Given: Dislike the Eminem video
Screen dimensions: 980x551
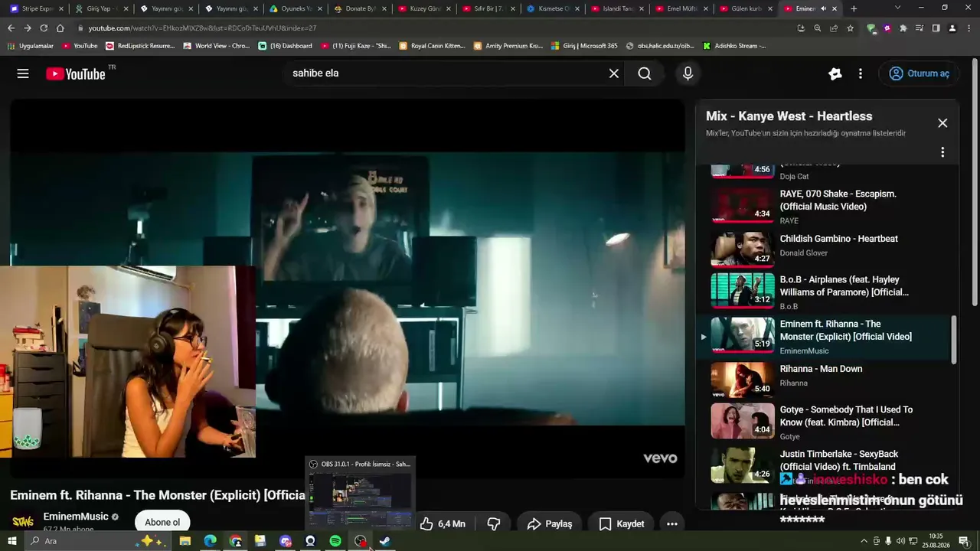Looking at the screenshot, I should (x=494, y=524).
